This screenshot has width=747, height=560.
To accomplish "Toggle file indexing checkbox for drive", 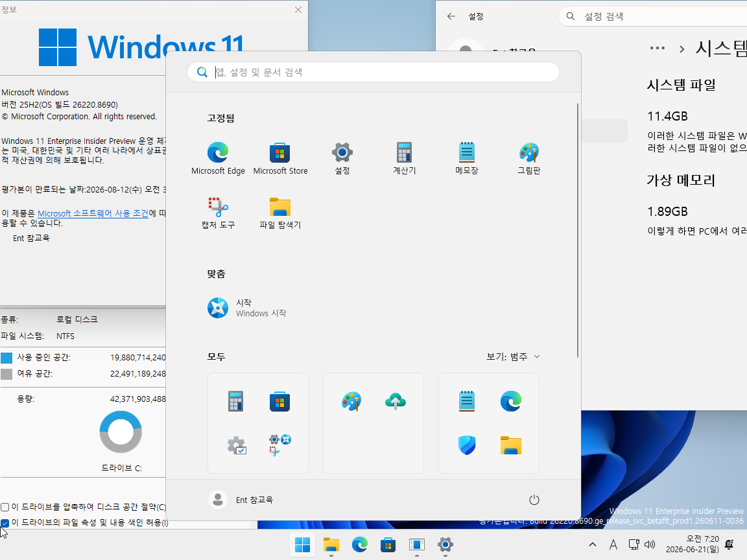I will (x=5, y=523).
